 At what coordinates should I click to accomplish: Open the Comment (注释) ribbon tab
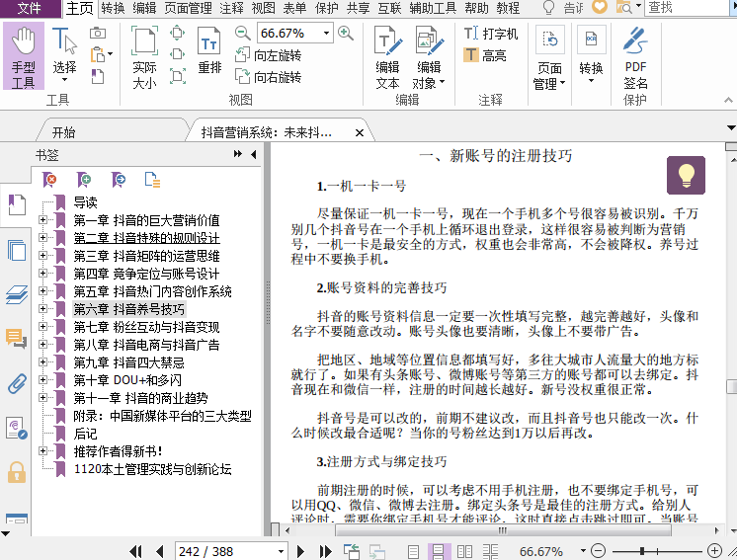click(x=231, y=8)
